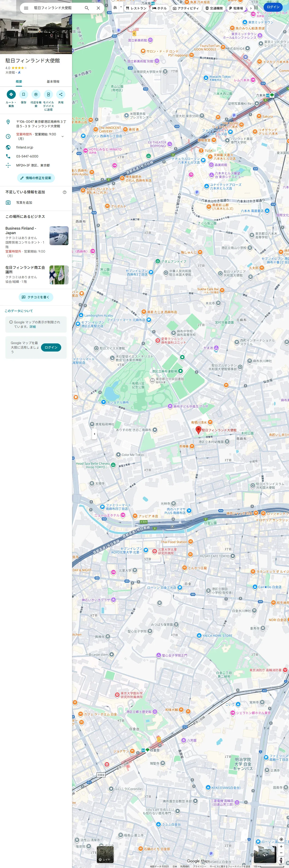Click the 麻布子ども中高生プラザ marker
Screen dimensions: 289x868
click(x=170, y=406)
